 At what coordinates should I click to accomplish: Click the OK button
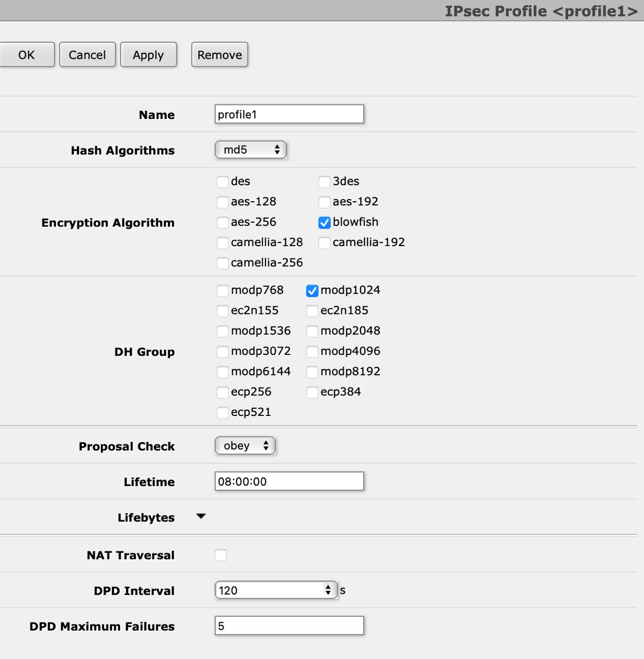coord(26,55)
